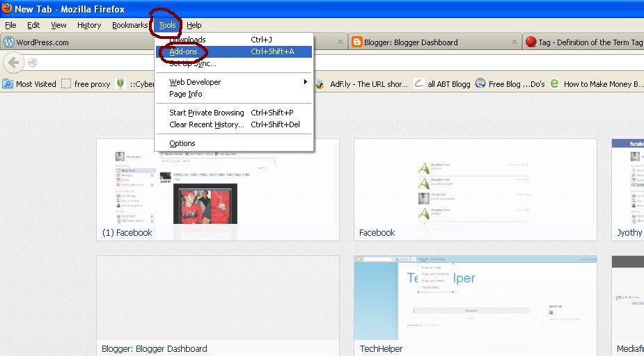Click the green leaf bookmark icon
This screenshot has width=644, height=356.
point(120,84)
